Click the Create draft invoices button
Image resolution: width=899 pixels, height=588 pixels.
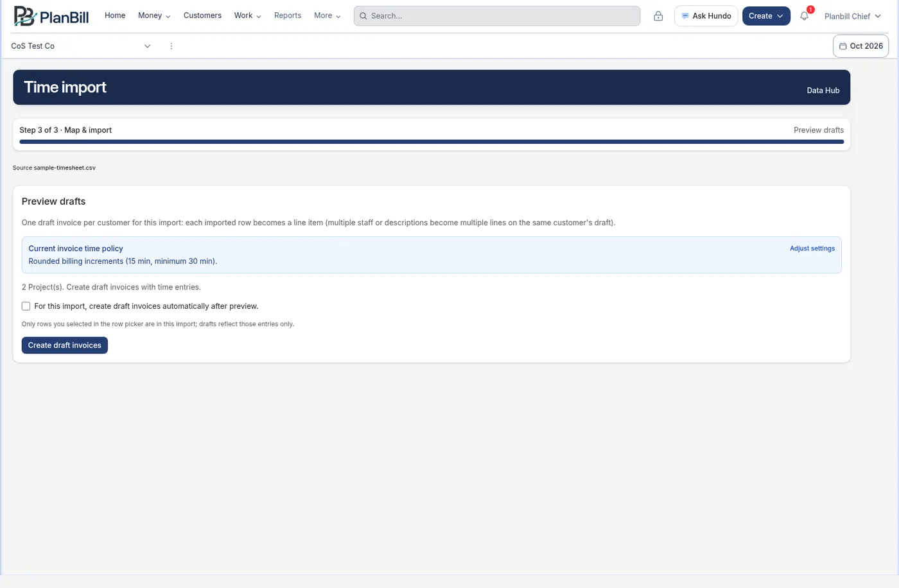pos(65,345)
